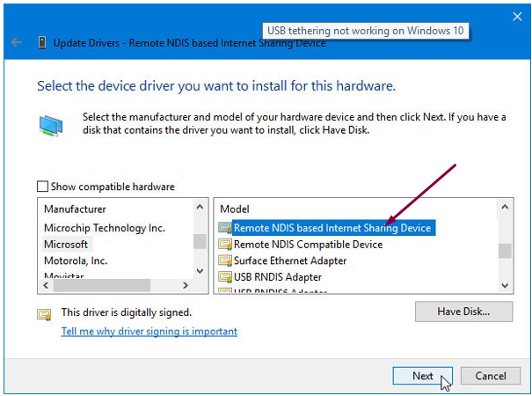532x396 pixels.
Task: Select Surface Ethernet Adapter model
Action: 290,260
